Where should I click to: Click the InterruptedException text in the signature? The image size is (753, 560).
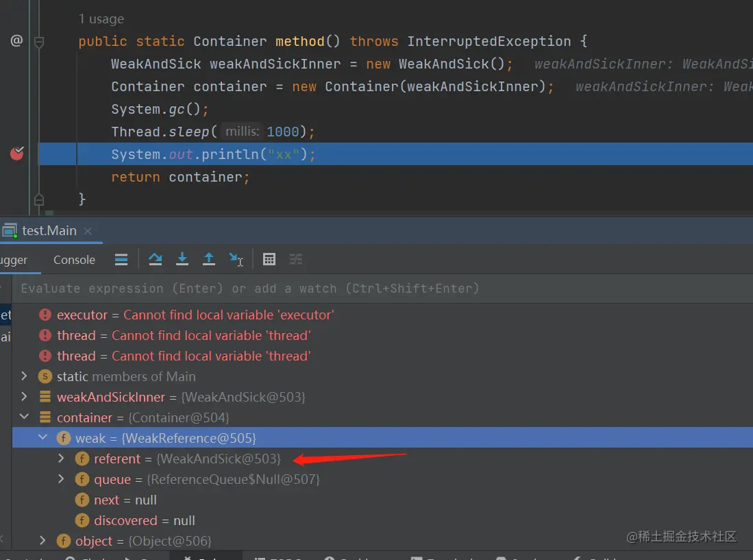click(x=489, y=41)
